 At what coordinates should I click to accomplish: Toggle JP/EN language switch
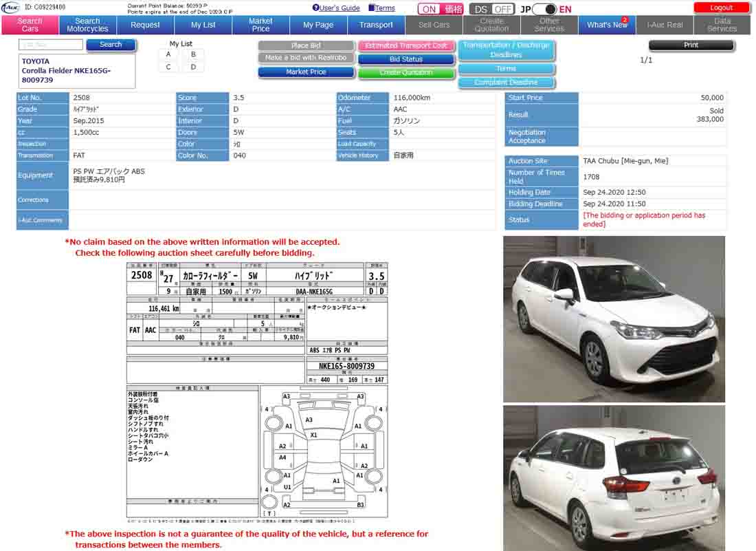point(545,9)
